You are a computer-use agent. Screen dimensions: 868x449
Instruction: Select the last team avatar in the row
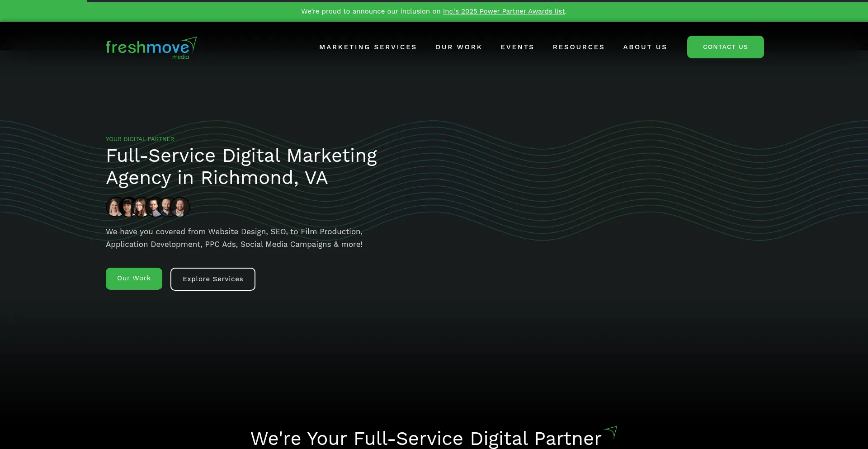tap(180, 207)
